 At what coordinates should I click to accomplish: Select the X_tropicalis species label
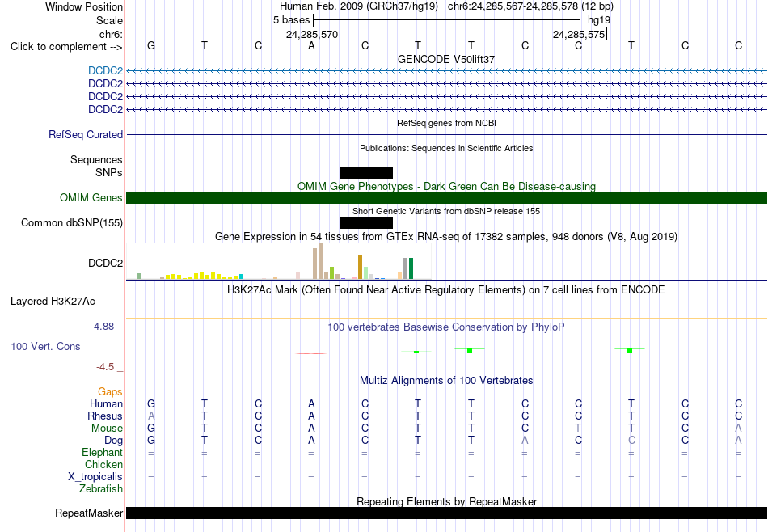[95, 477]
